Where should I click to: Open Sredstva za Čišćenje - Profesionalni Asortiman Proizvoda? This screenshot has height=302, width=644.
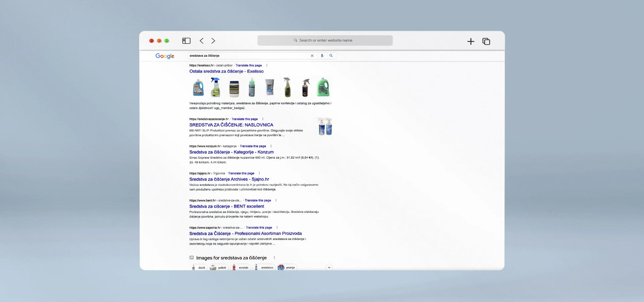(246, 234)
